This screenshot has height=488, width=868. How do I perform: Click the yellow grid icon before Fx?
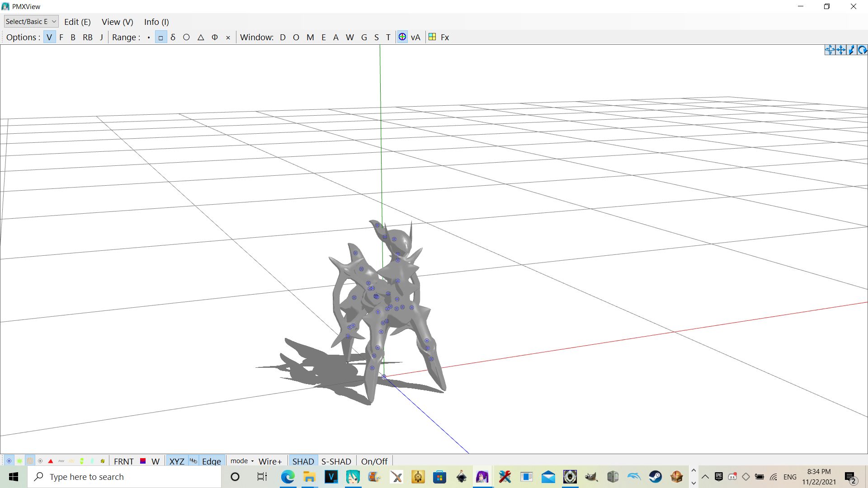(432, 37)
